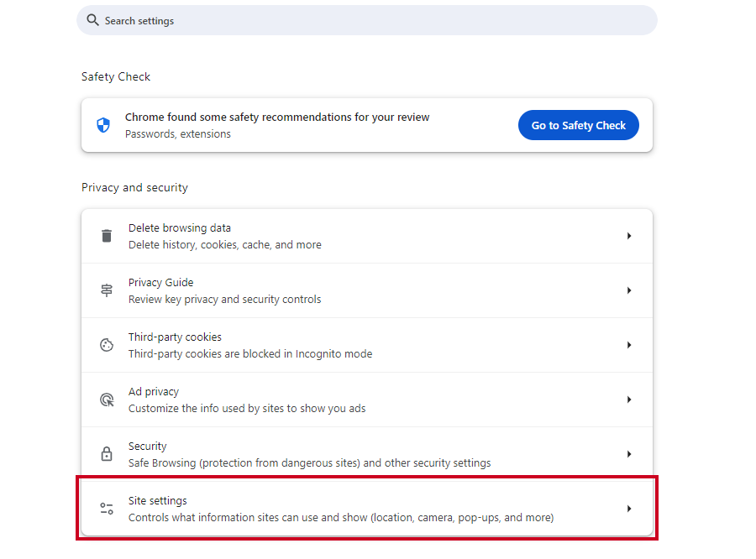Open the Site settings title

coord(158,501)
